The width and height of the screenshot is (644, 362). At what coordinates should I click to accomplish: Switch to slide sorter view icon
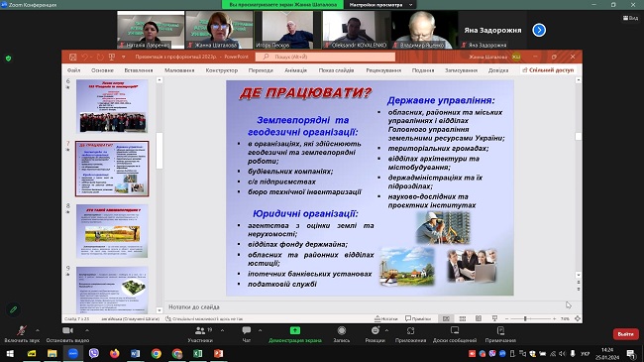463,318
